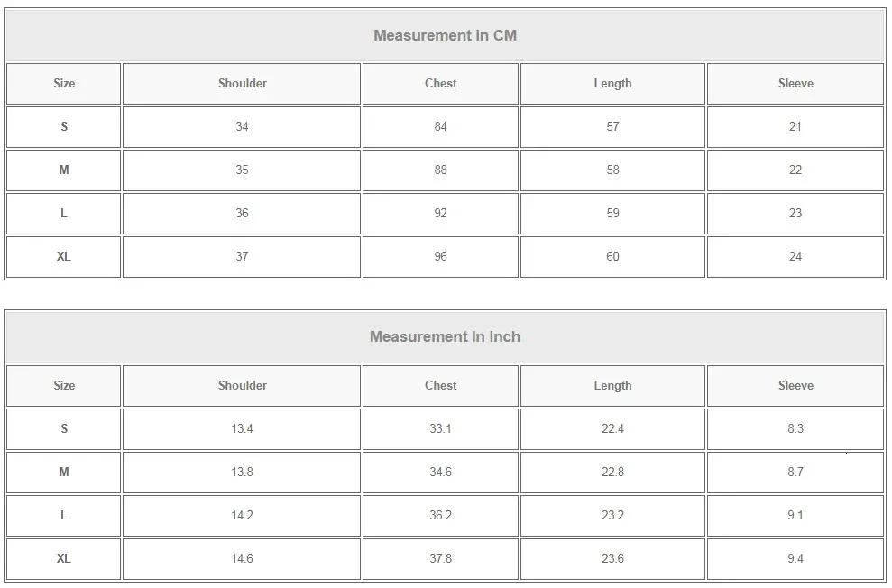Select the chest value 84 cell

[440, 127]
